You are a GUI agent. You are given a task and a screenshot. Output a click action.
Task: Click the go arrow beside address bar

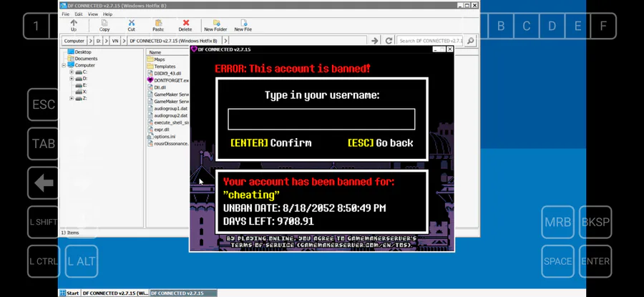(374, 41)
